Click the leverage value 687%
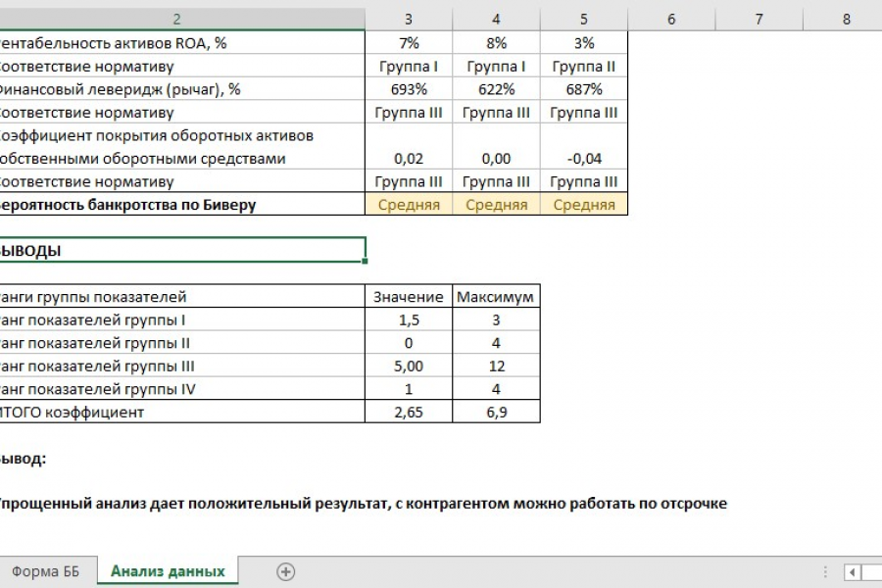The image size is (882, 588). [x=584, y=89]
